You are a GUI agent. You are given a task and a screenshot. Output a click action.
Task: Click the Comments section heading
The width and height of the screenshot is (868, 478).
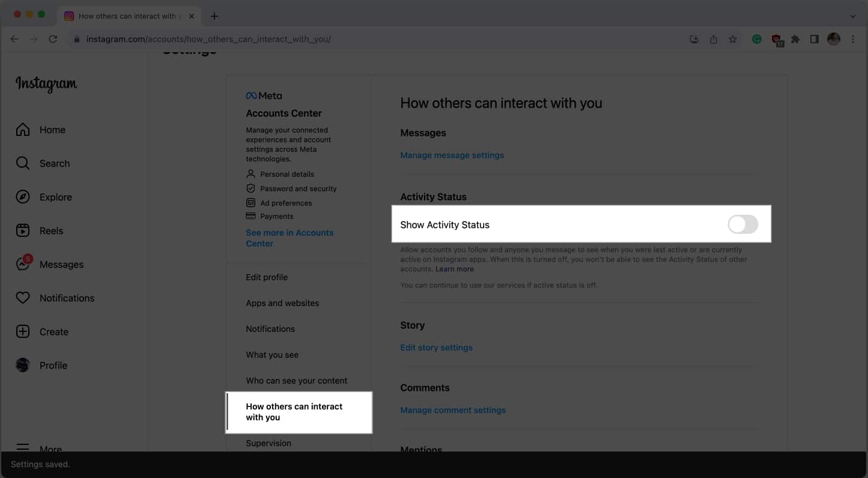[425, 388]
